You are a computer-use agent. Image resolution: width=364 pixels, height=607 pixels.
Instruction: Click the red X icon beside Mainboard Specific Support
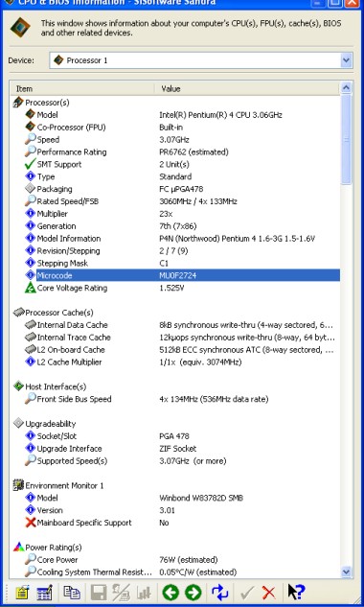[30, 523]
